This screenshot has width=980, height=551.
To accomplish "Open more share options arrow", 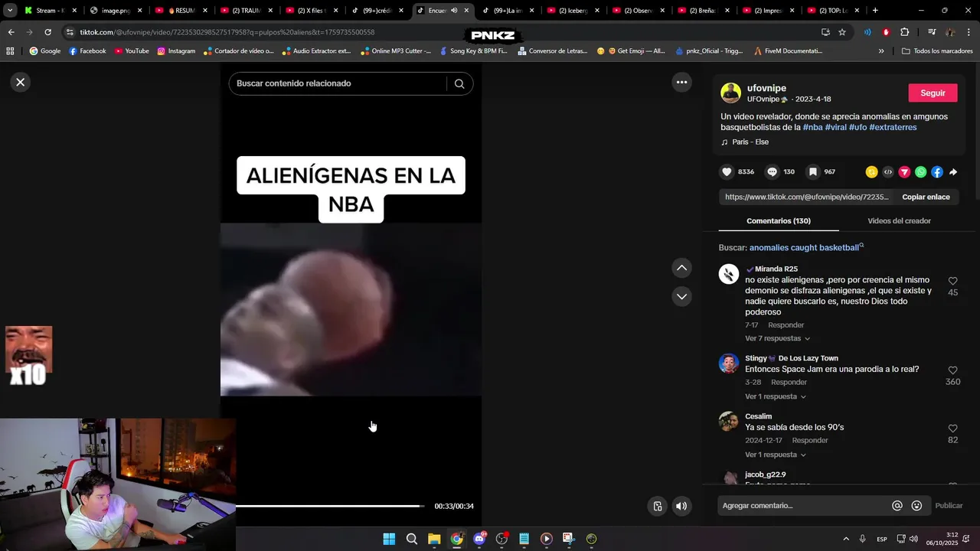I will click(x=953, y=172).
